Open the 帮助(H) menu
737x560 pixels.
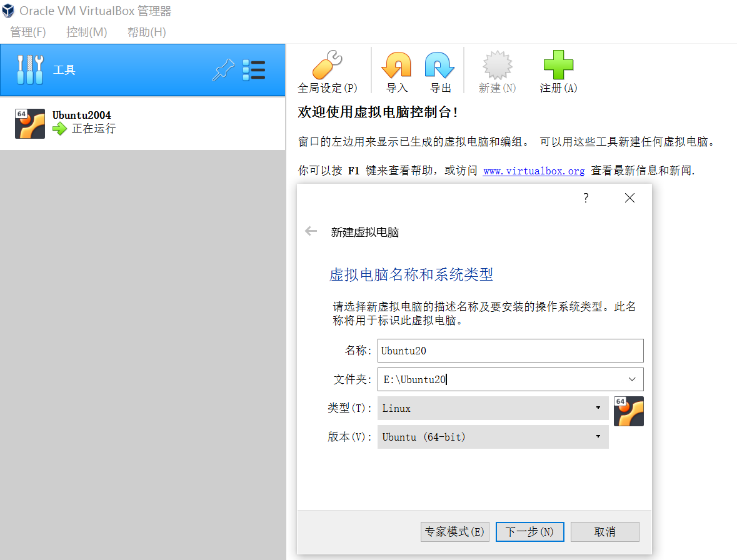pyautogui.click(x=147, y=32)
